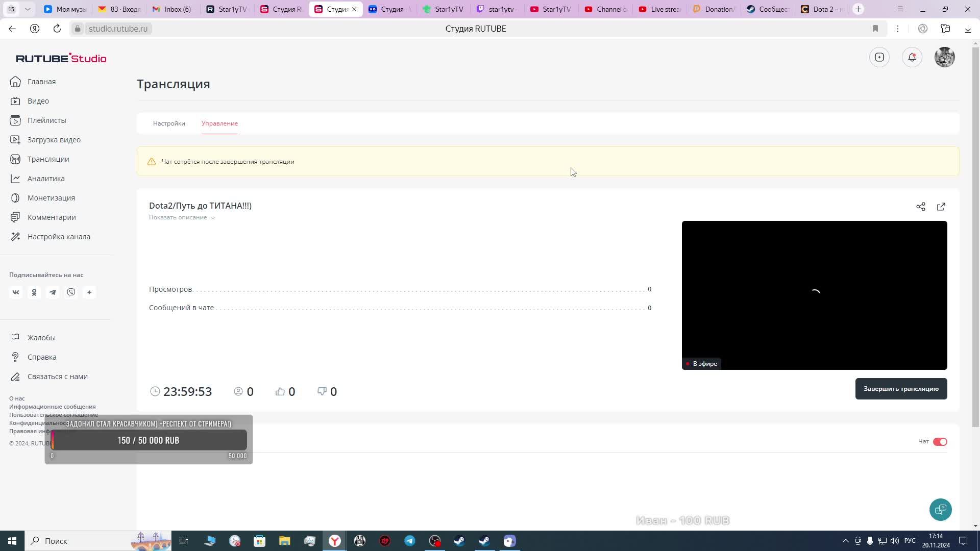This screenshot has width=980, height=551.
Task: Open Информационные сообщения link
Action: point(53,407)
